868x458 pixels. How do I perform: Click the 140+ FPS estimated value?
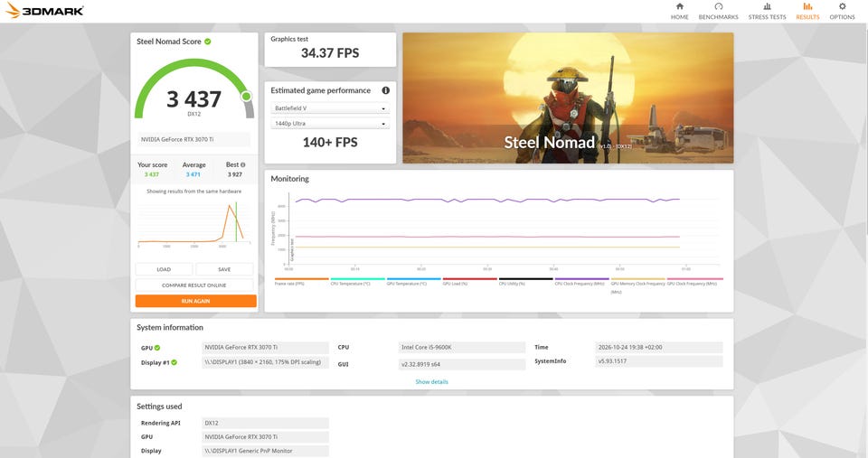(330, 142)
